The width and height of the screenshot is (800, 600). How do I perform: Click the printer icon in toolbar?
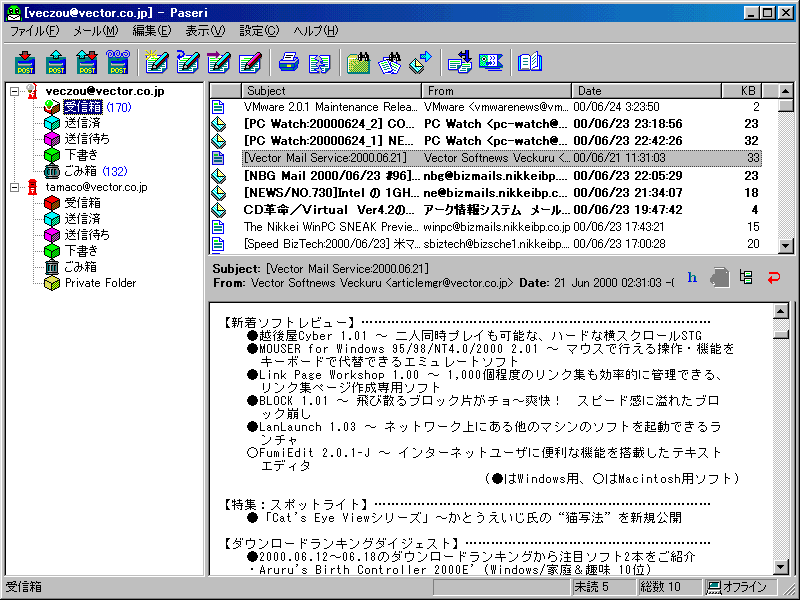[x=288, y=62]
